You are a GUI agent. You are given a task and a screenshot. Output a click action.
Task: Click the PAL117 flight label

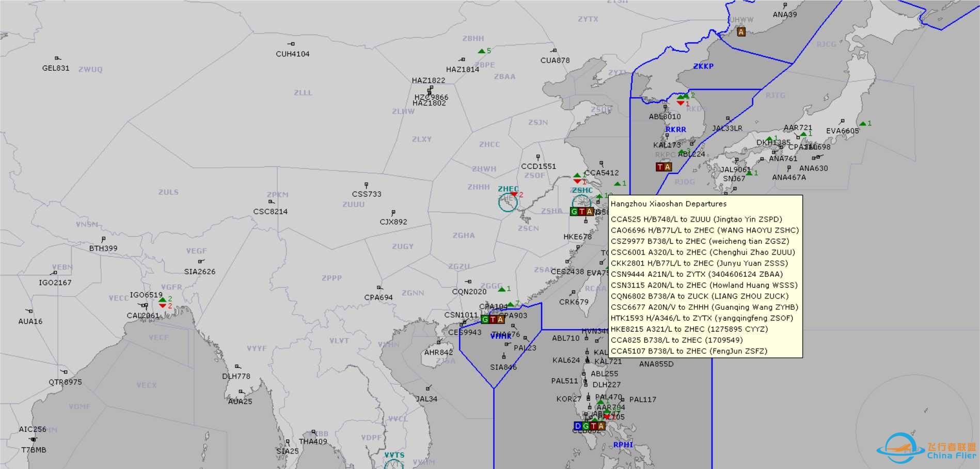tap(643, 399)
